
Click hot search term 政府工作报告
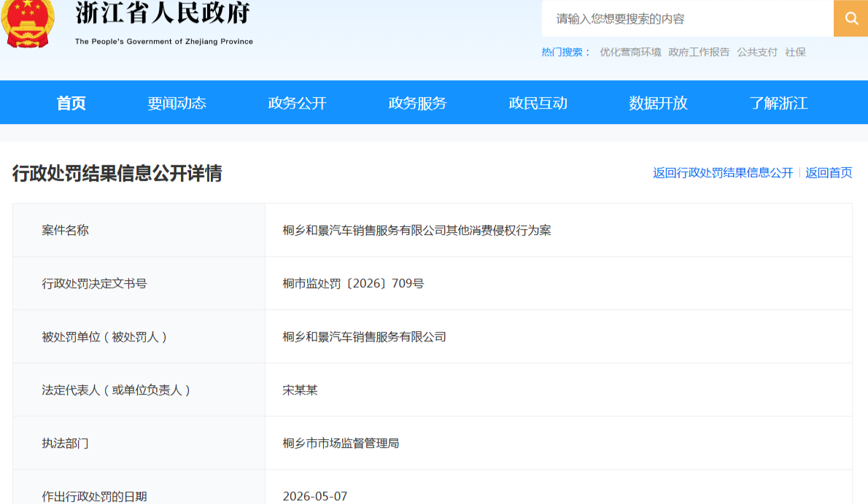click(700, 52)
